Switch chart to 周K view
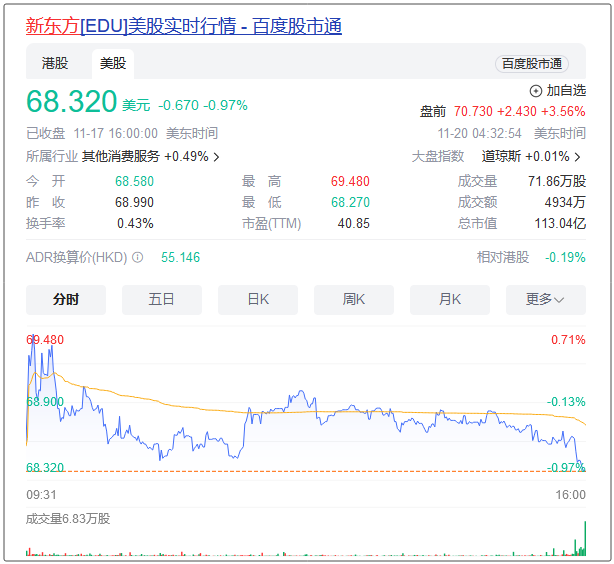Viewport: 614px width, 564px height. (x=354, y=300)
